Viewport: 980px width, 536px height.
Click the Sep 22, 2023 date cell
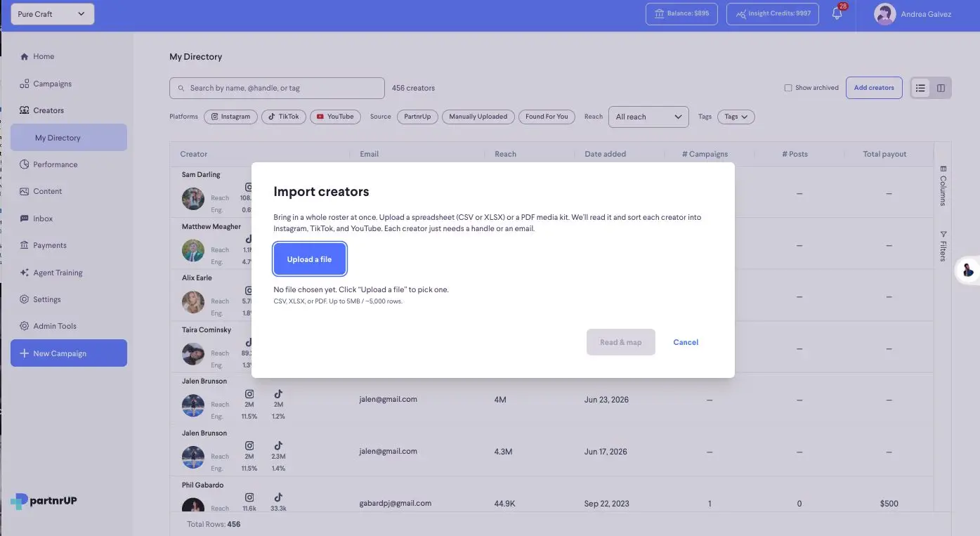[607, 504]
